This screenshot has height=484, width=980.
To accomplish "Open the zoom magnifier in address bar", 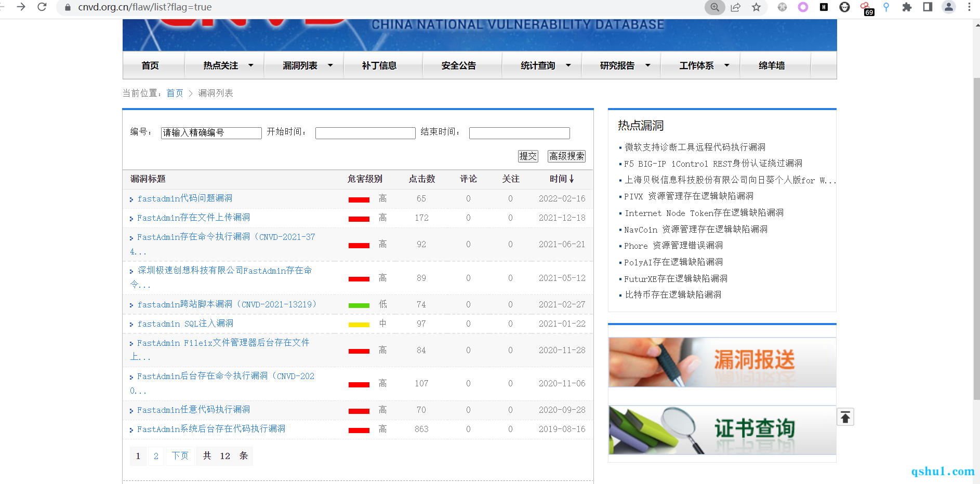I will coord(715,7).
